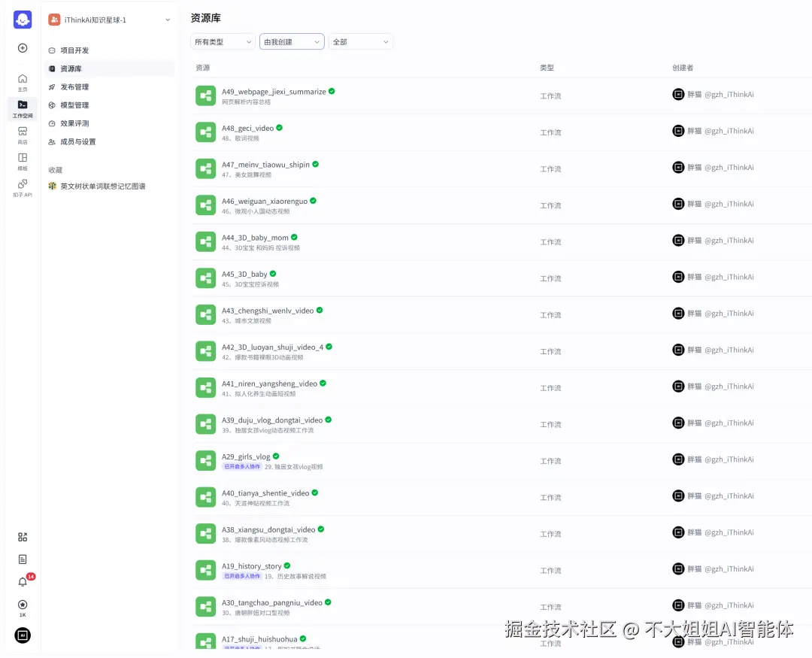Open notifications bell with 14 badge
The image size is (812, 658).
23,581
